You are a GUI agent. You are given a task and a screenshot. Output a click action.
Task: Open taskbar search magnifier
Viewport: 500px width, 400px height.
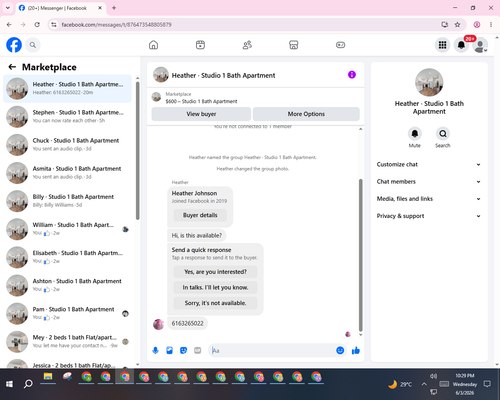click(x=28, y=384)
